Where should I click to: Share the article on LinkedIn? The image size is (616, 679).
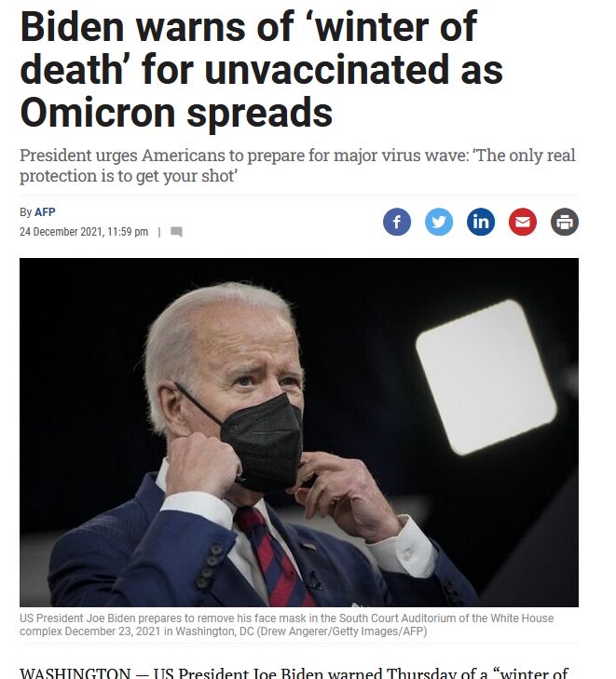[481, 222]
